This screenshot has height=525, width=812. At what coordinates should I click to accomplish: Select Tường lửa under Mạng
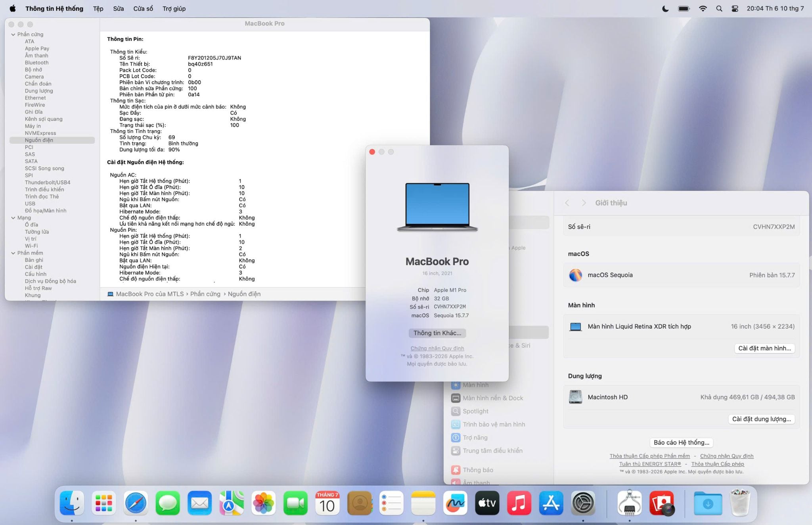click(x=37, y=232)
